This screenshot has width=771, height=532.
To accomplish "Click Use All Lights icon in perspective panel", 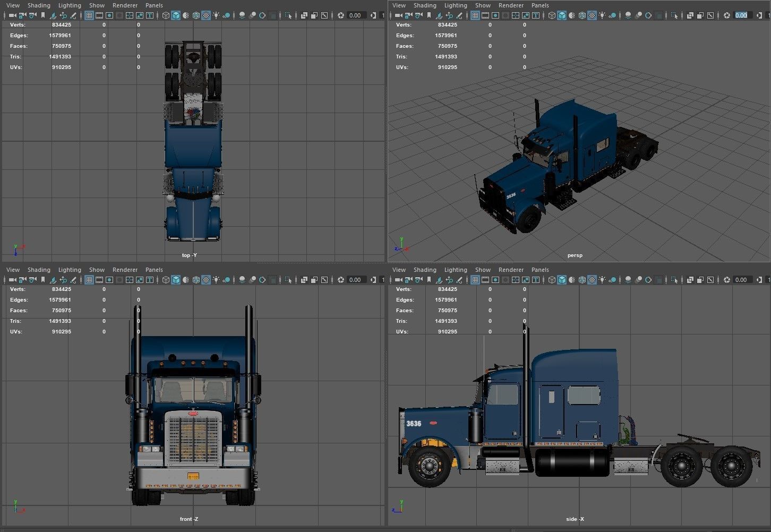I will 602,15.
